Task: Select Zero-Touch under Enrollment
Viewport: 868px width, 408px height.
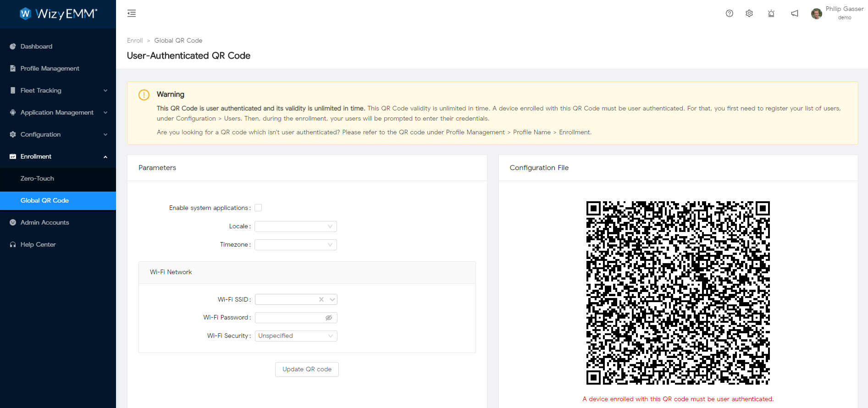Action: 58,178
